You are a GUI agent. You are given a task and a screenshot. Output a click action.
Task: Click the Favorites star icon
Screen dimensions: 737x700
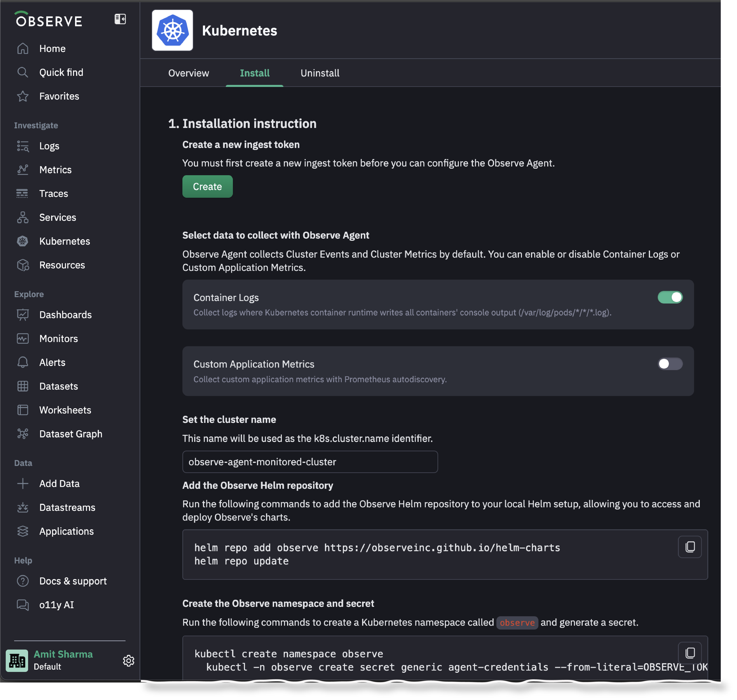(23, 96)
